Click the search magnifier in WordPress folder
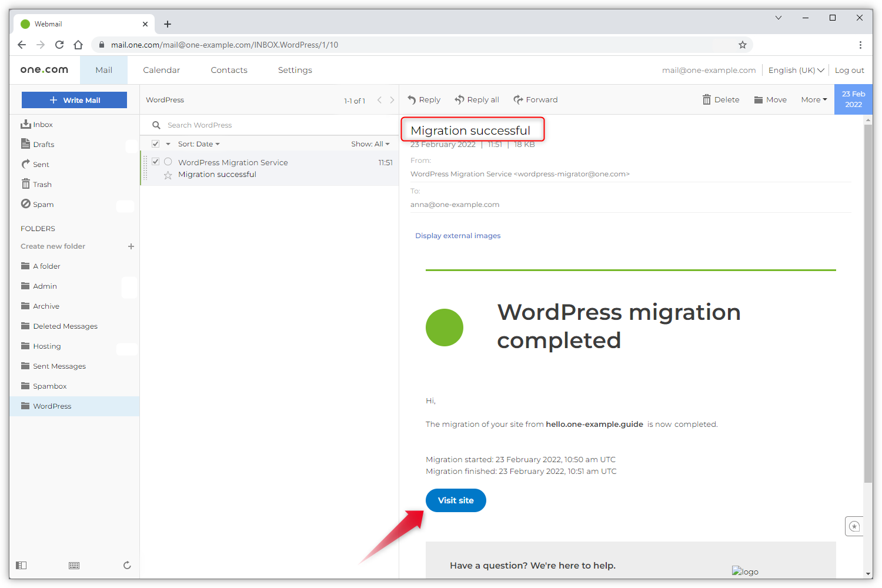This screenshot has height=588, width=882. click(156, 125)
